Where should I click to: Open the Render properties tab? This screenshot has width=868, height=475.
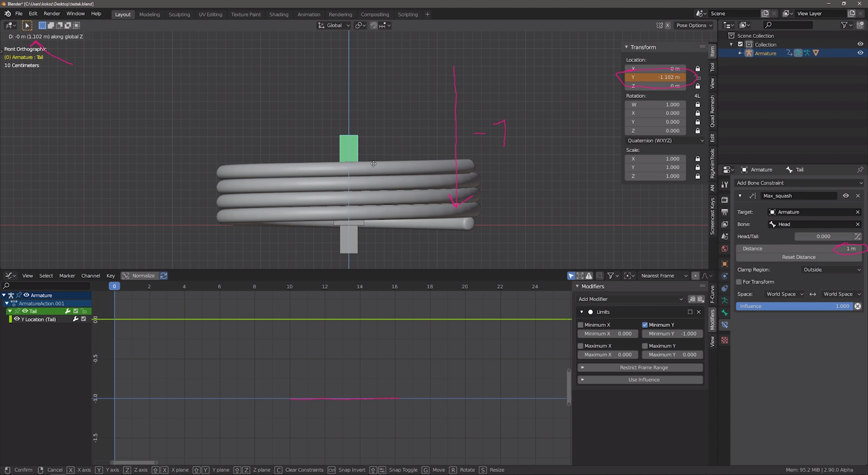pos(725,200)
